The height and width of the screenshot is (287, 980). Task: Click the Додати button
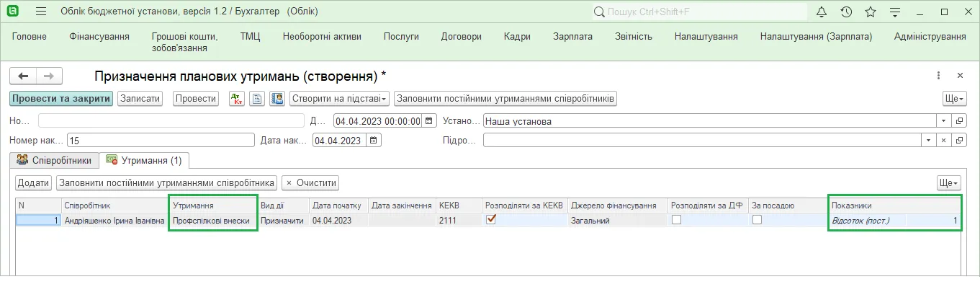coord(33,183)
